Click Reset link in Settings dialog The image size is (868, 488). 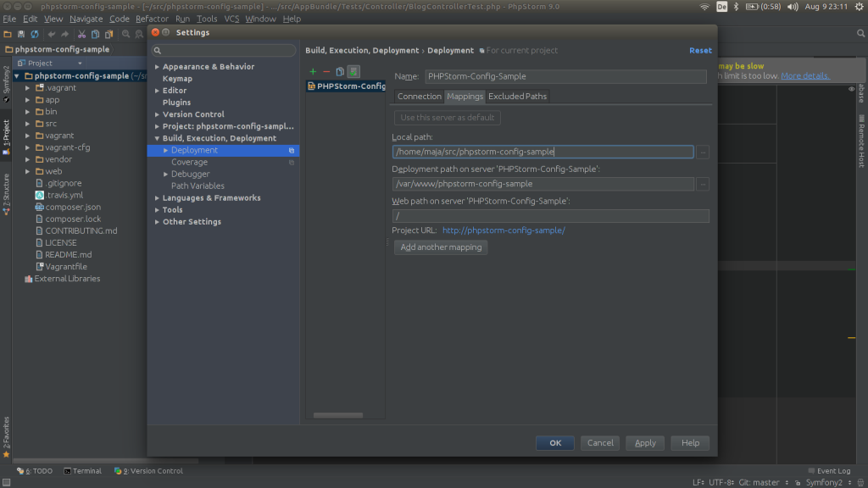tap(700, 50)
